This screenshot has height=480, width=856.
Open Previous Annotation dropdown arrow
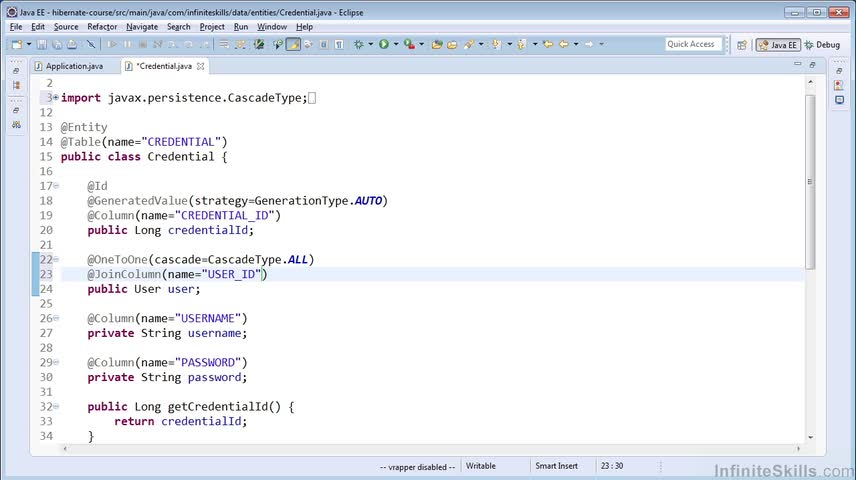[x=535, y=44]
